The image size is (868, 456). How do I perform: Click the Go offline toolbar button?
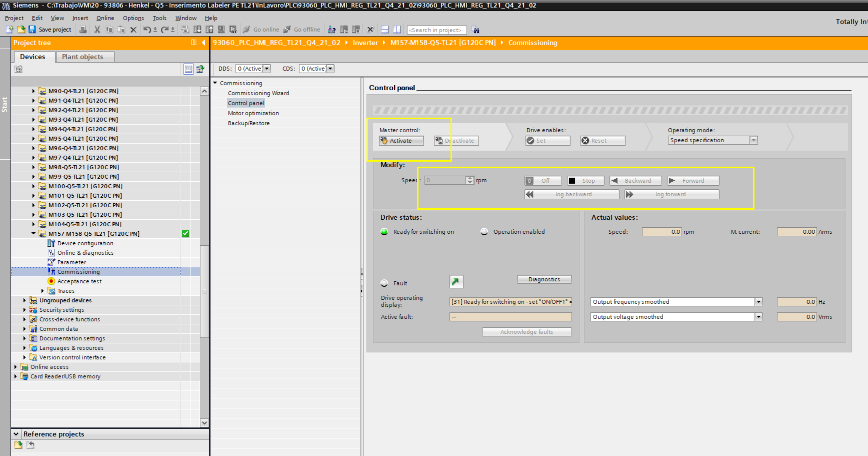coord(301,30)
